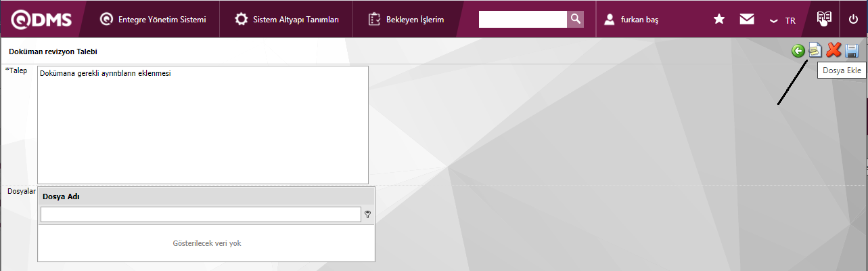The height and width of the screenshot is (271, 868).
Task: Click the Dosya Ekle attach file icon
Action: (815, 51)
